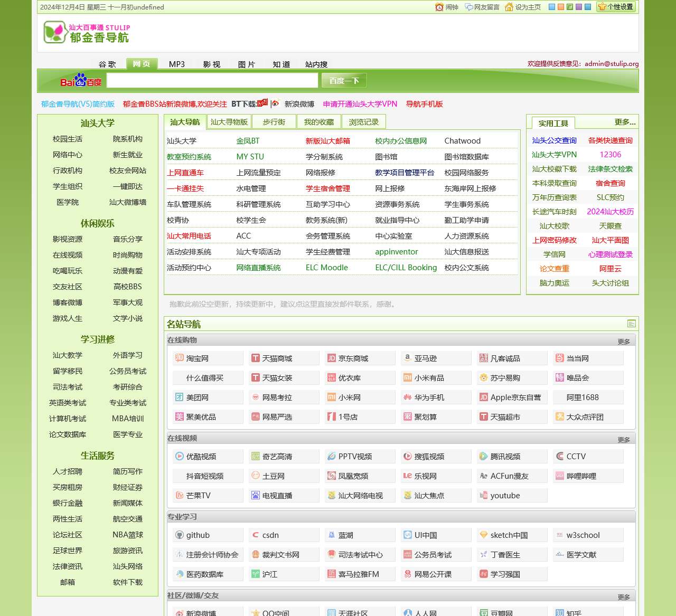Open 公务员考试 in 学习进修 sidebar
Screen dimensions: 676x616
pos(128,371)
